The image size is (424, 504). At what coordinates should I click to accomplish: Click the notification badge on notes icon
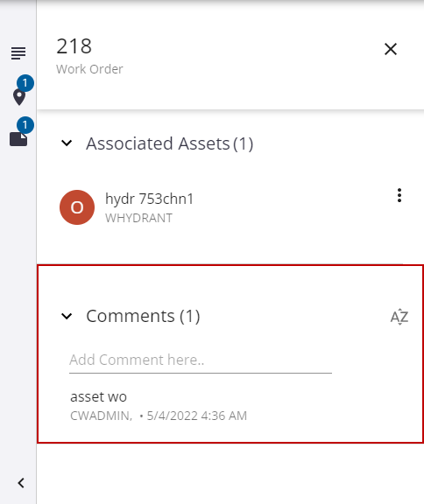point(25,125)
